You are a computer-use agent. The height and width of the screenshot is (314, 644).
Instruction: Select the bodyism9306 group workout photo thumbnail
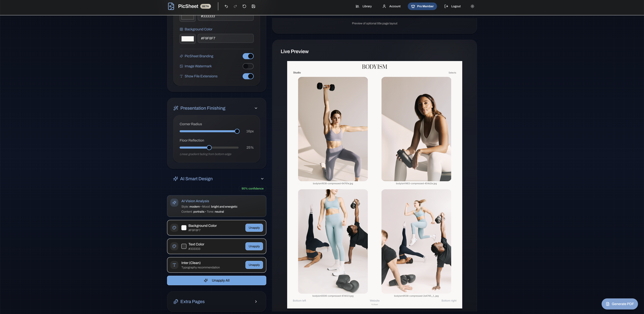pos(333,241)
